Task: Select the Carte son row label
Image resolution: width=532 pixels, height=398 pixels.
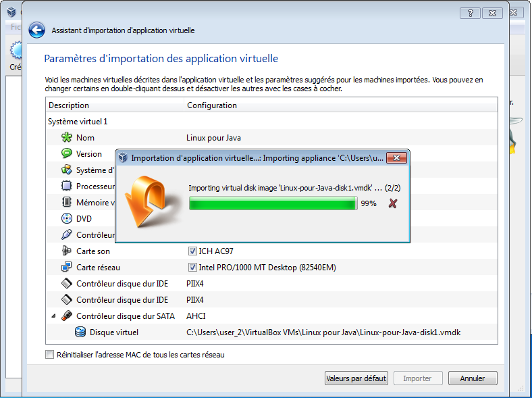Action: (x=93, y=251)
